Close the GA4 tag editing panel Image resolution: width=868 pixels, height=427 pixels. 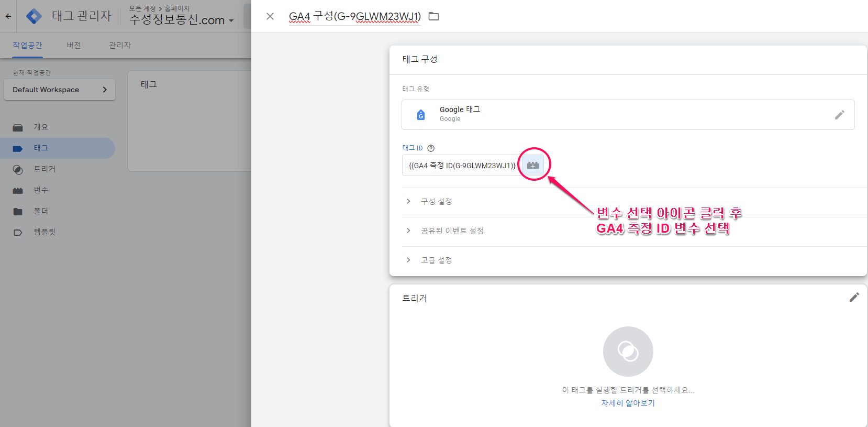coord(270,16)
